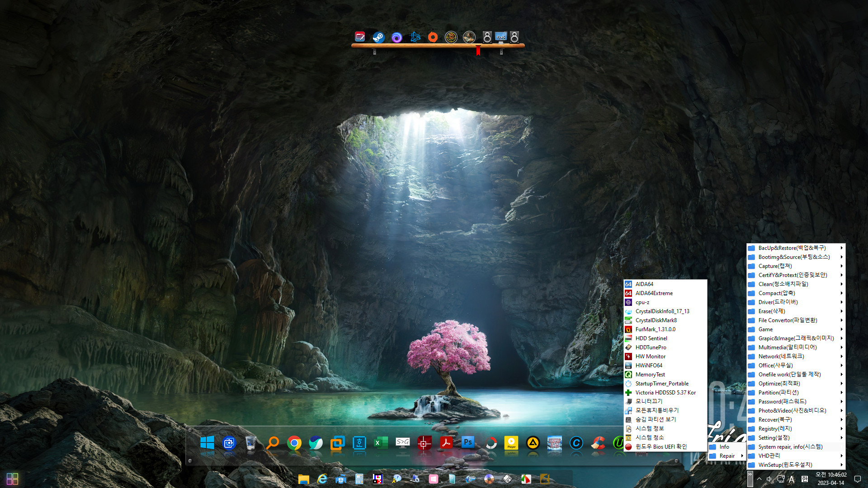Open Office(사무실) menu entry
The image size is (868, 488).
[x=796, y=365]
